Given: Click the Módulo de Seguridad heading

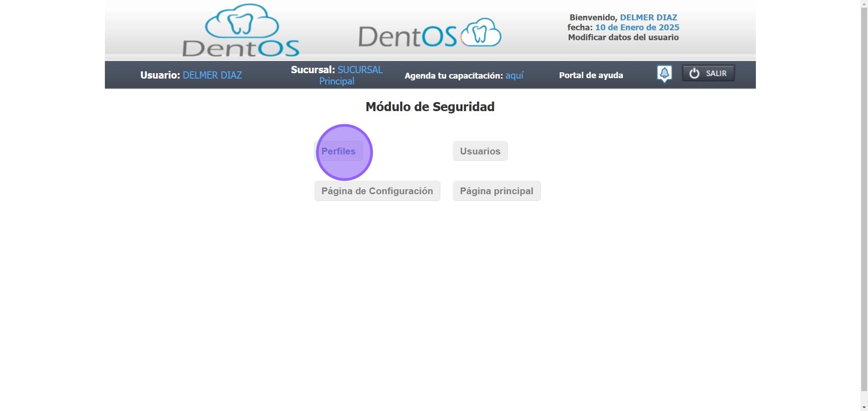Looking at the screenshot, I should click(430, 107).
